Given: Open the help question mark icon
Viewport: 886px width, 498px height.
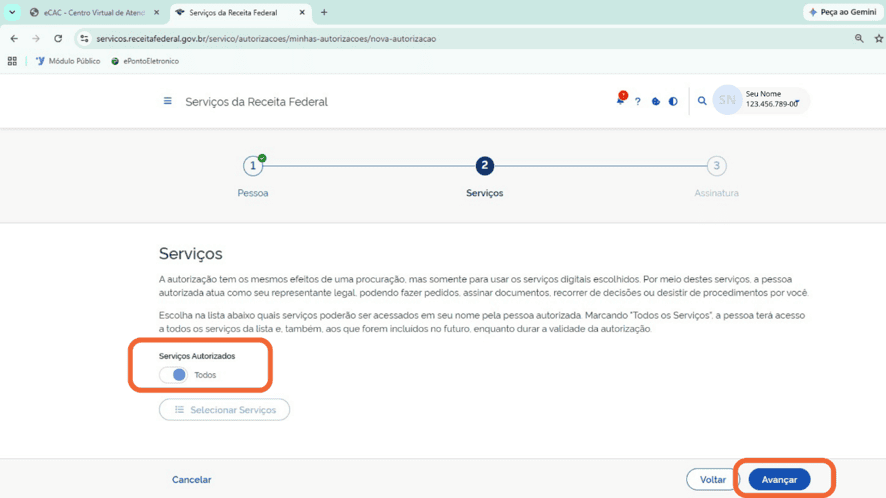Looking at the screenshot, I should tap(637, 102).
